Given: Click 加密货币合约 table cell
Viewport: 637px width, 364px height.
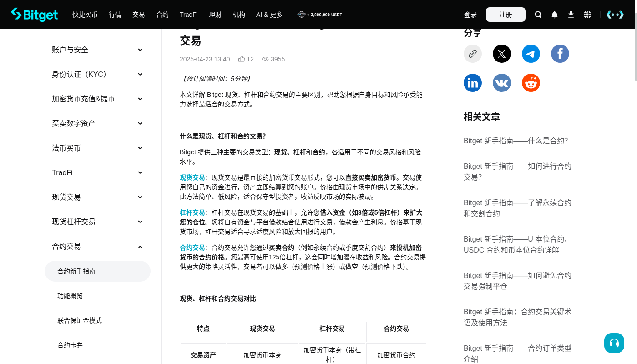Looking at the screenshot, I should (396, 355).
